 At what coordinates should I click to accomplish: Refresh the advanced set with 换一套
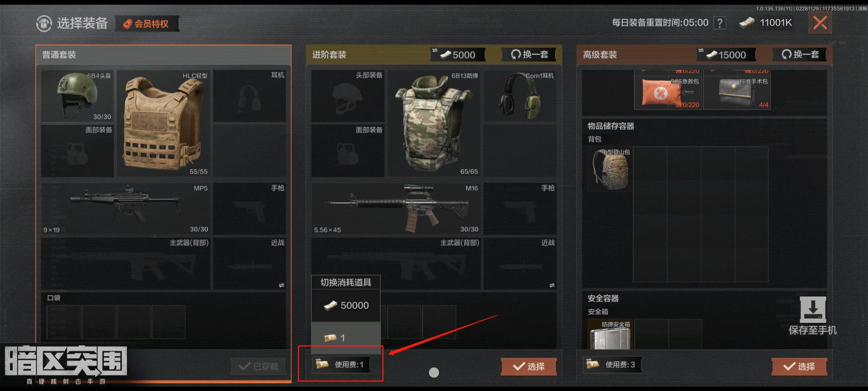[530, 55]
